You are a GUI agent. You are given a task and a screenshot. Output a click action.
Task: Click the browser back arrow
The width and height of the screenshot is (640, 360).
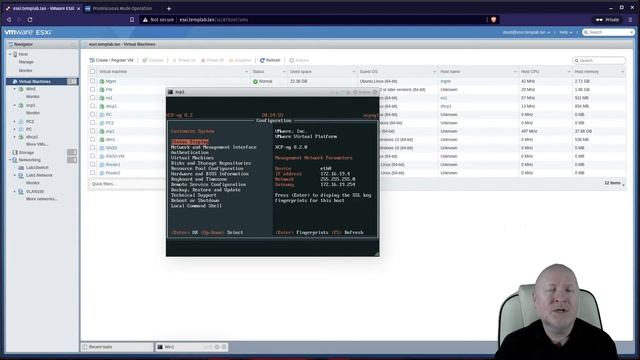pos(9,20)
